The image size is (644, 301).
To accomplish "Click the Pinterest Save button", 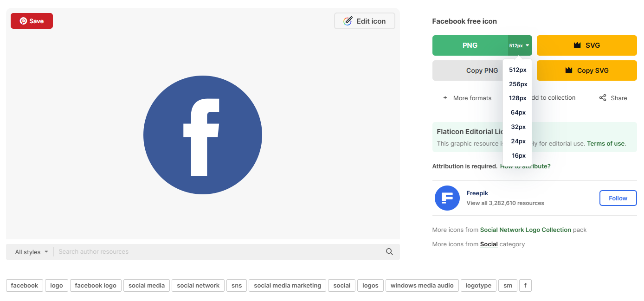I will coord(32,21).
